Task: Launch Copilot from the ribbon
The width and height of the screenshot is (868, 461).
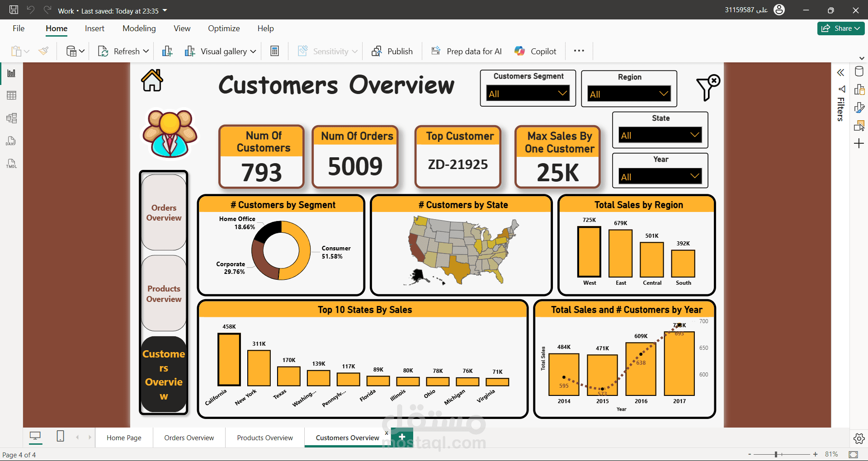Action: point(535,51)
